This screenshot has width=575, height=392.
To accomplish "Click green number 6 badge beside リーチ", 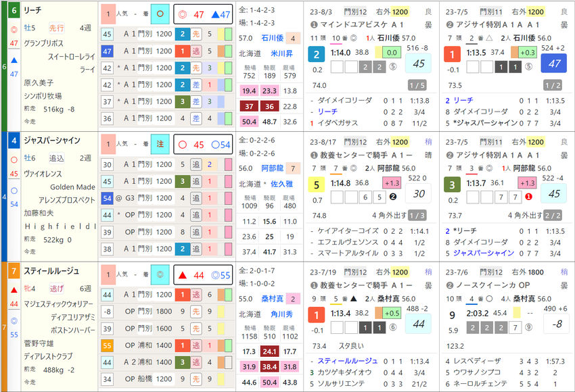I will point(14,10).
